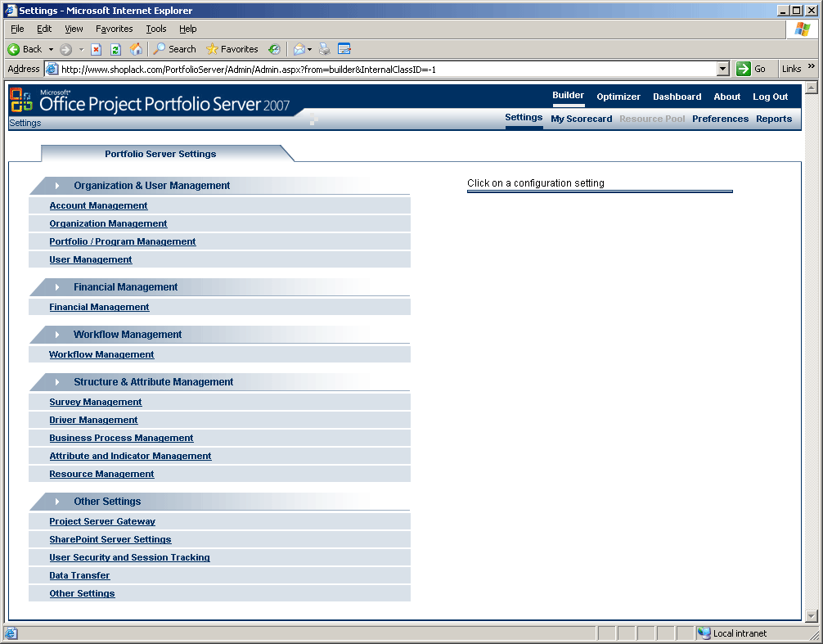Open Business Process Management link

coord(121,439)
